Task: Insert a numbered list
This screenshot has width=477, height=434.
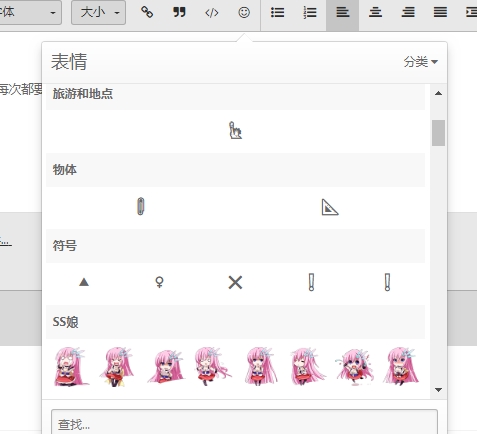Action: (x=310, y=12)
